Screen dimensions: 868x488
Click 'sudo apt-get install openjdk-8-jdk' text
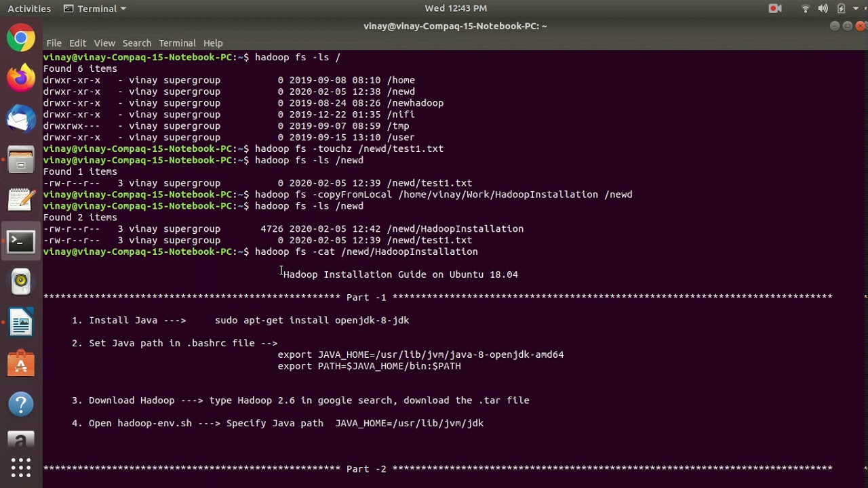312,321
